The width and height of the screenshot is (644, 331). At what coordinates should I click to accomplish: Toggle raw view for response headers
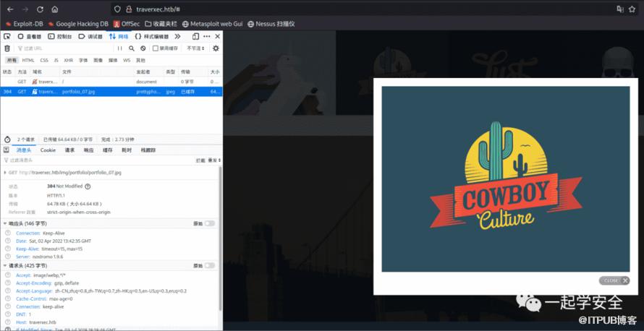[x=209, y=224]
